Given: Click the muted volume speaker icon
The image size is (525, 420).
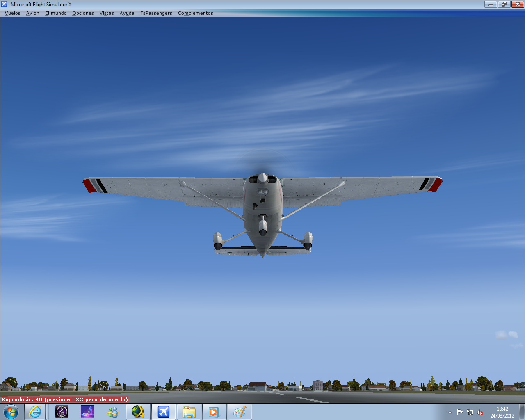Looking at the screenshot, I should (x=480, y=412).
